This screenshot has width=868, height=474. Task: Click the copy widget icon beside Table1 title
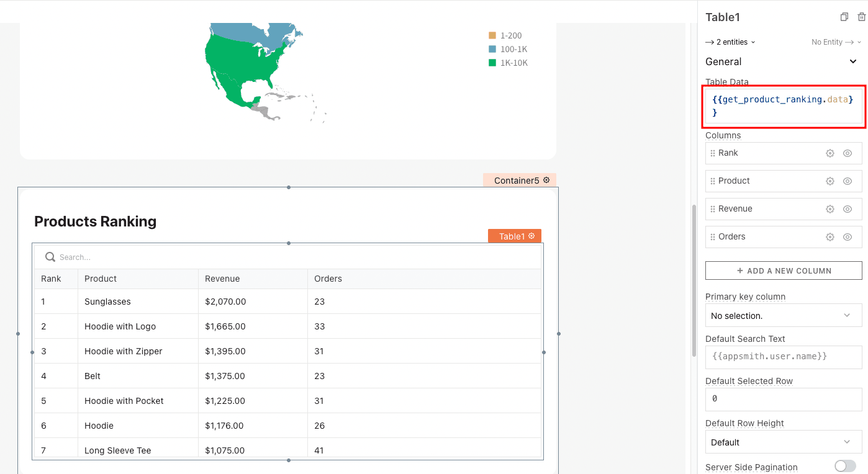point(844,17)
